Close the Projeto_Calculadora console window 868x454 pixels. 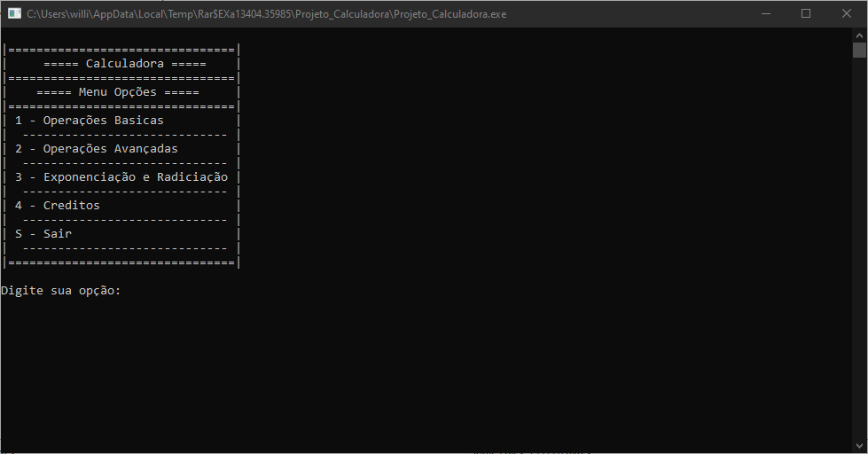point(847,13)
